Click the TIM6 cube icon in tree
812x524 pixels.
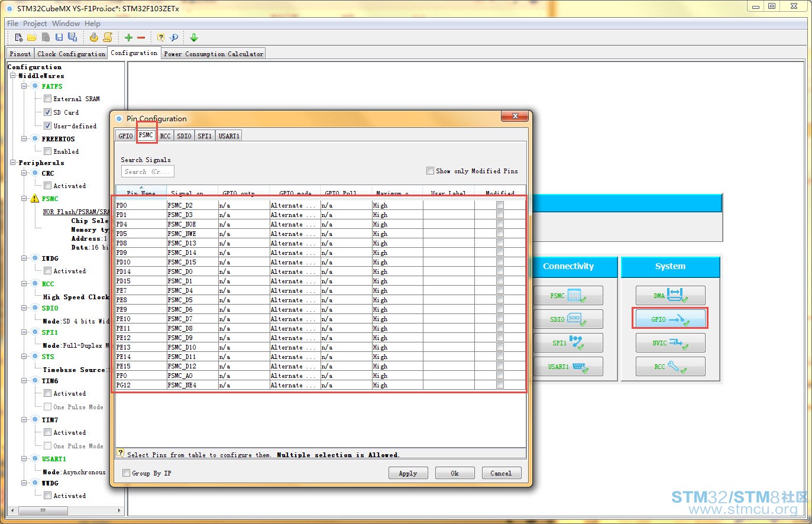point(35,381)
